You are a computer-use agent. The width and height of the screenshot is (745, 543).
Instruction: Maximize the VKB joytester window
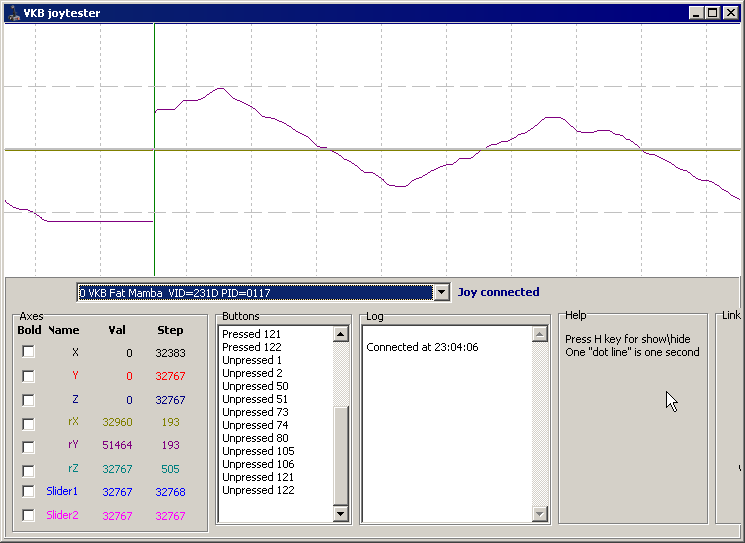click(712, 13)
